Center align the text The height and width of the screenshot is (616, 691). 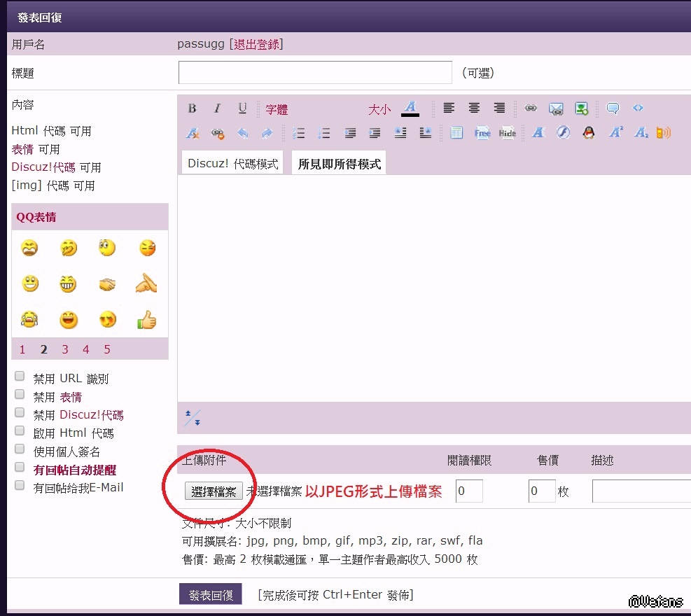click(474, 108)
